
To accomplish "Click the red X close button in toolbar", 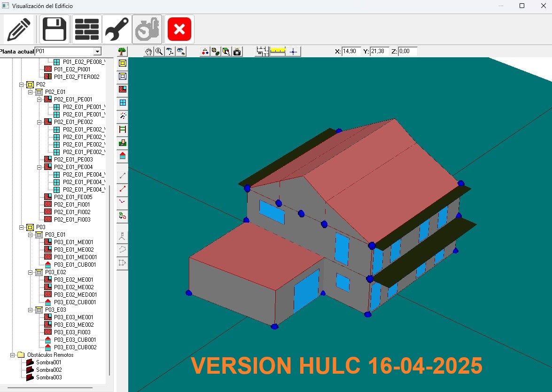I will [179, 29].
